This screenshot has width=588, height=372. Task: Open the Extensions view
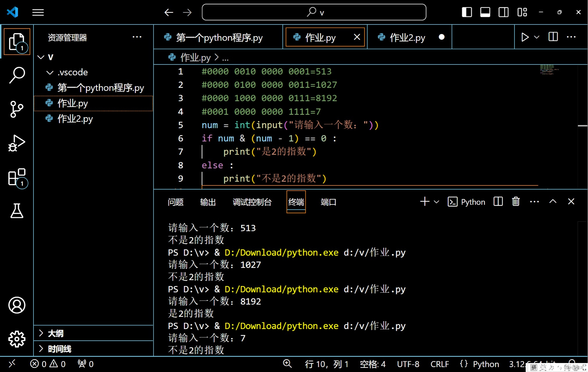[17, 177]
